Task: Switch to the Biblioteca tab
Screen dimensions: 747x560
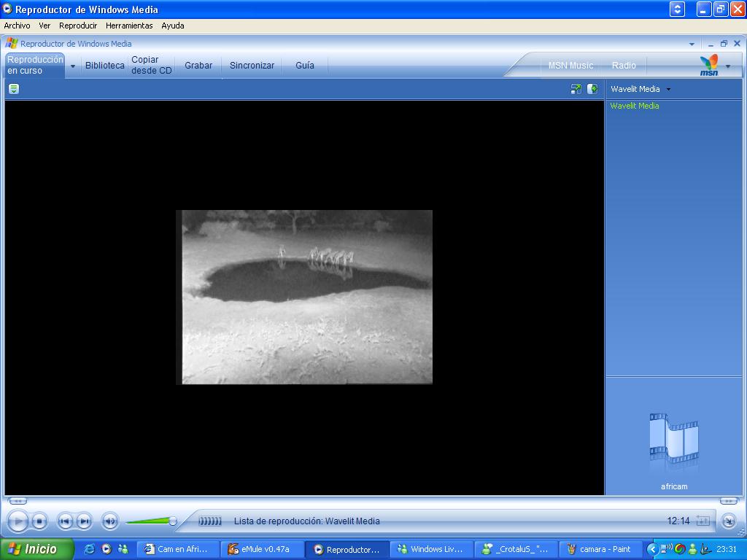Action: 104,66
